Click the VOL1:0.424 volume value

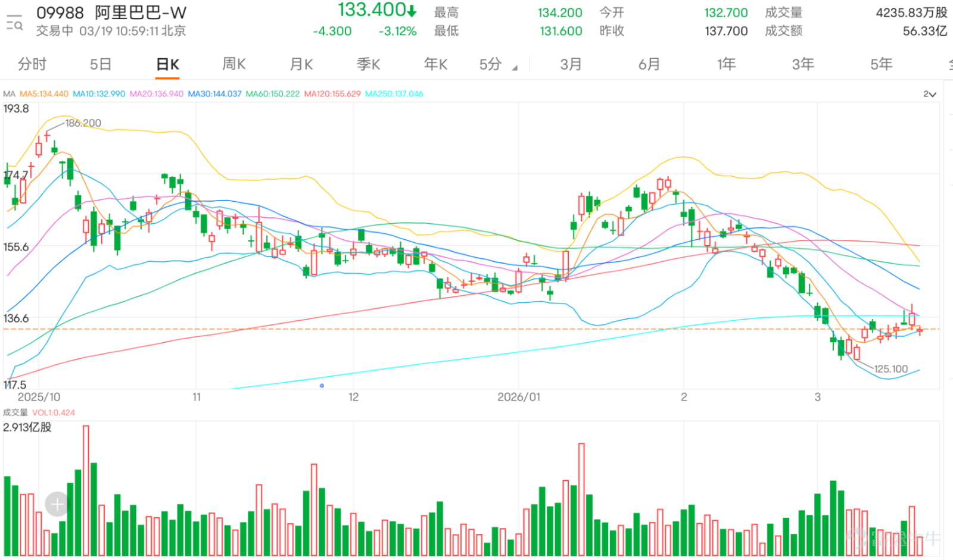tap(54, 412)
